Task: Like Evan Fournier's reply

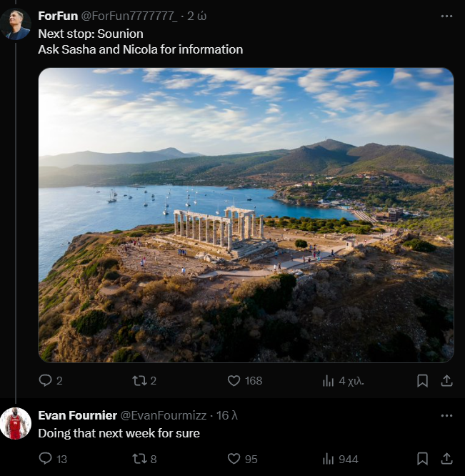Action: 234,459
